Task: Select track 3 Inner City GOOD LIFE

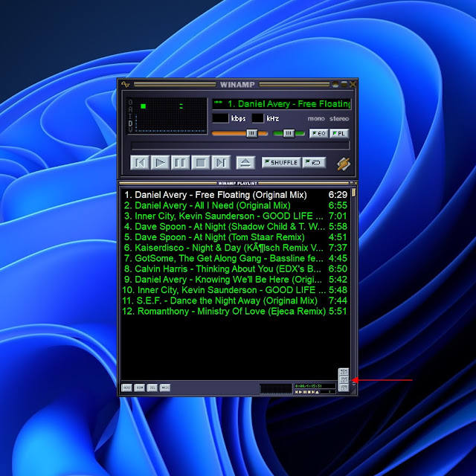Action: point(235,216)
